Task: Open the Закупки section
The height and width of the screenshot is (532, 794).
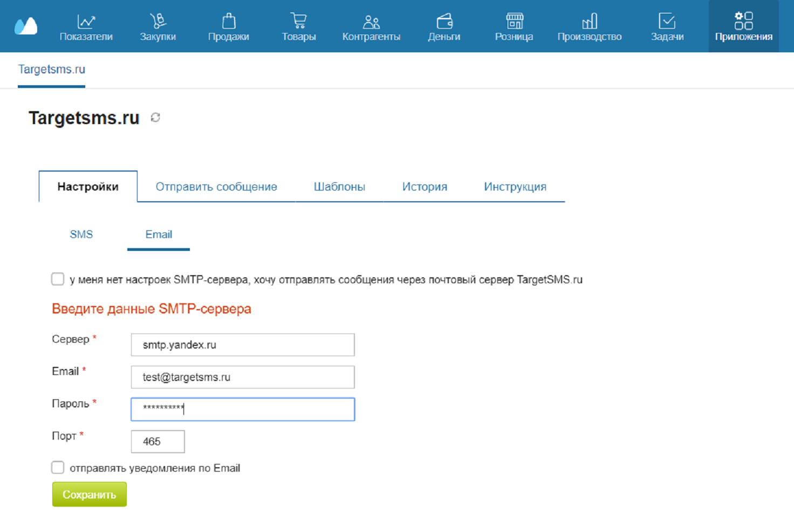Action: tap(158, 27)
